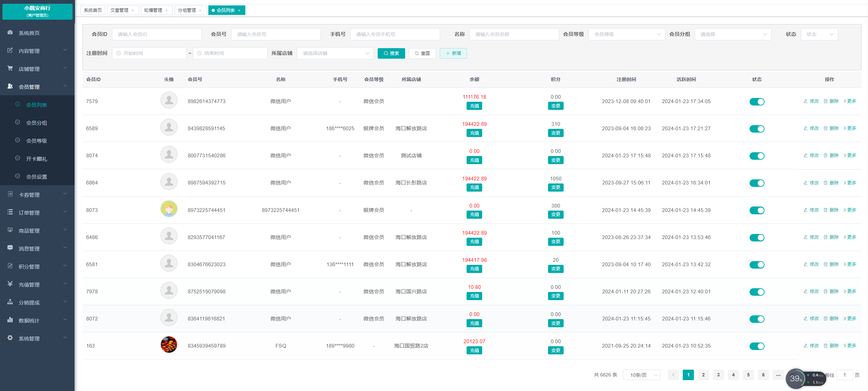Toggle status switch for member 163
The width and height of the screenshot is (868, 391).
click(757, 346)
